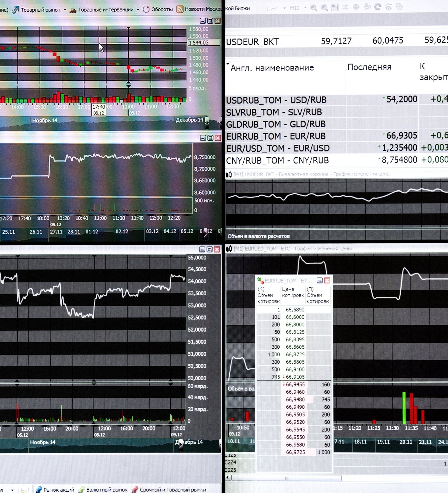Click the Обороты circular icon
Screen dimensions: 448x493
point(146,10)
